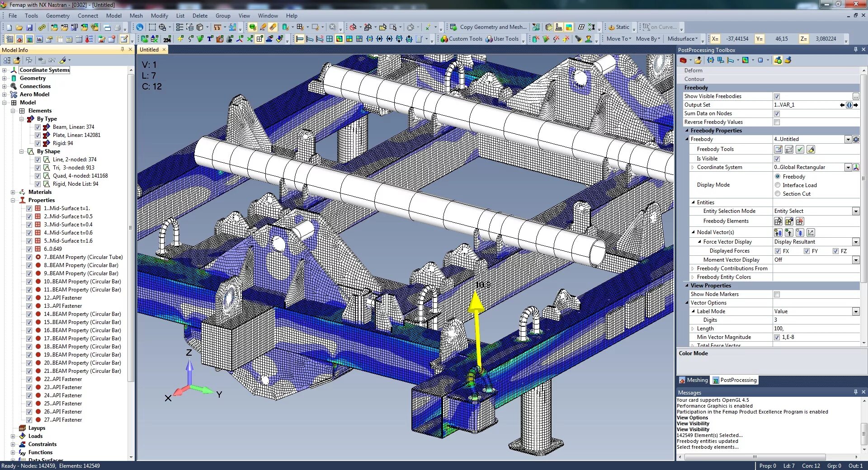Click the Print icon in toolbar
The width and height of the screenshot is (868, 470).
tap(118, 27)
